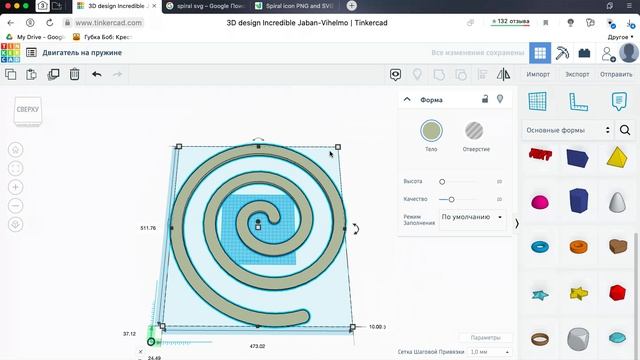Open the designs list icon beside the title

tap(31, 53)
